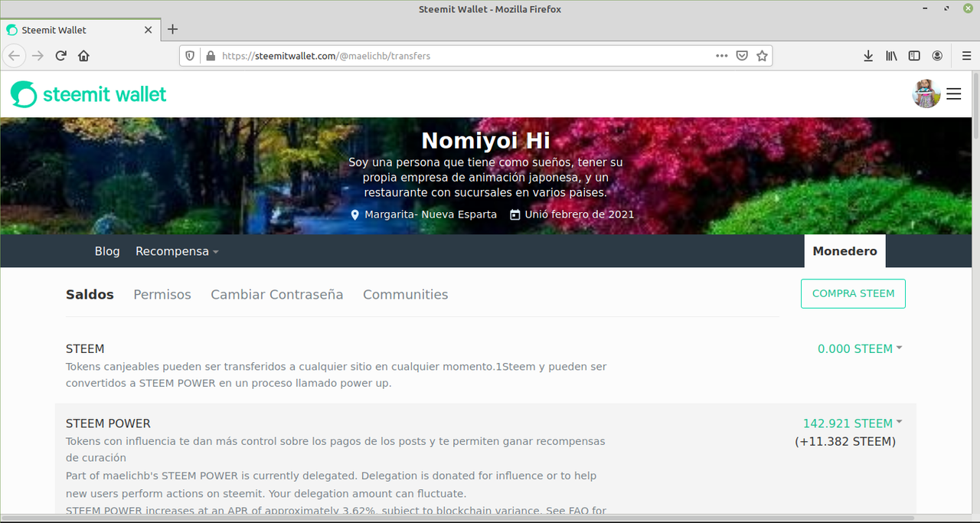Viewport: 980px width, 523px height.
Task: Go forward with the browser forward arrow
Action: coord(38,56)
